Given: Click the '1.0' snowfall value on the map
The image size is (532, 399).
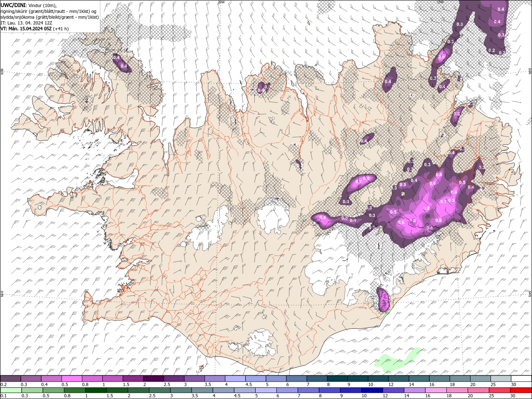Looking at the screenshot, I should point(413,221).
